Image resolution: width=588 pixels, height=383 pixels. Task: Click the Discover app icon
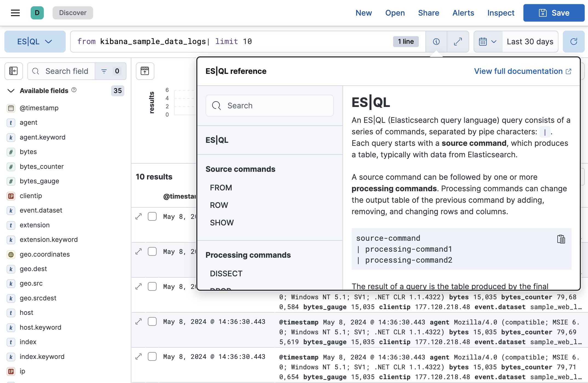(x=37, y=13)
